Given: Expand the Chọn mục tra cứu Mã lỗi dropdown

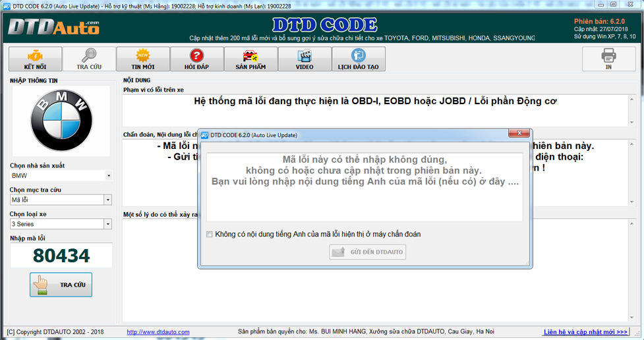Looking at the screenshot, I should click(107, 200).
